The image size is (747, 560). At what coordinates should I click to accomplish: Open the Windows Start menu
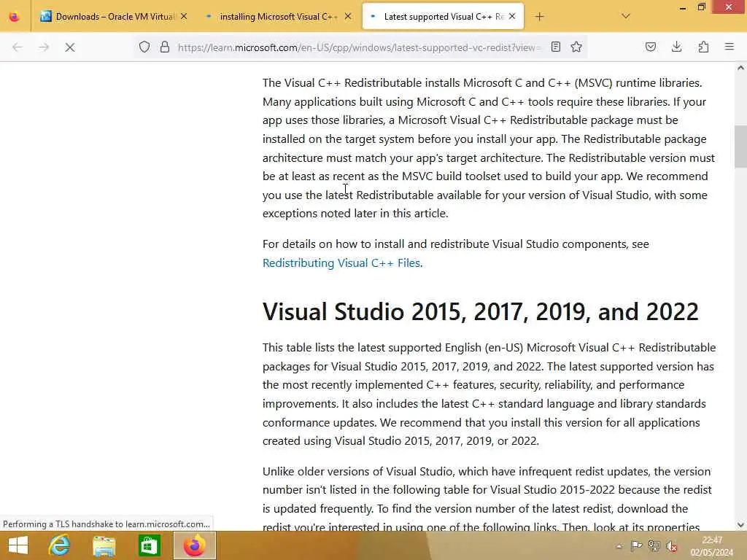click(18, 545)
